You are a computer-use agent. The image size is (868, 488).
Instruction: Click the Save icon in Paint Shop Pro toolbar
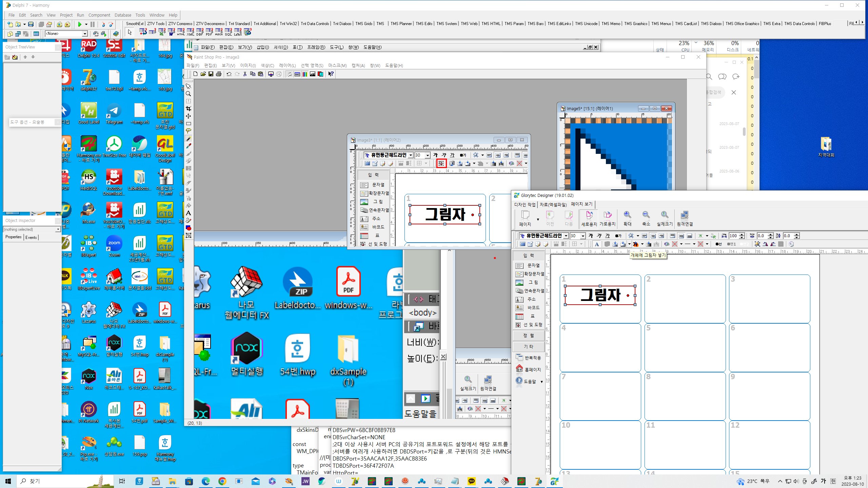pos(211,74)
